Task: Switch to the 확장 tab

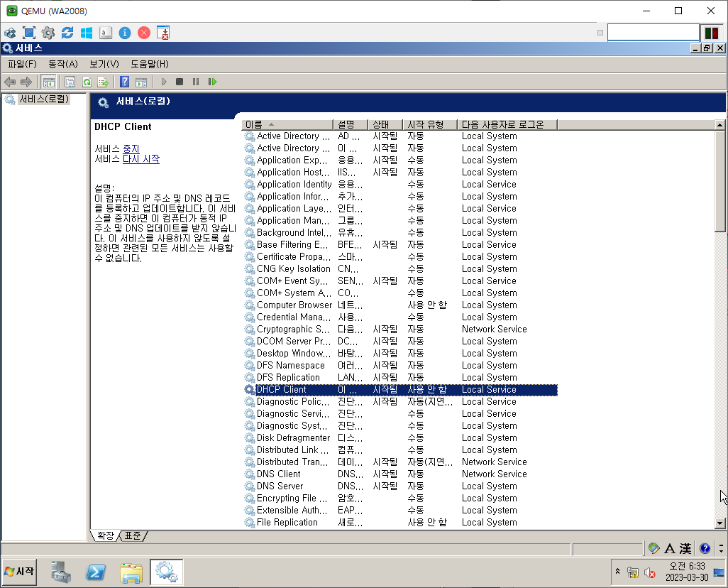Action: pyautogui.click(x=106, y=536)
